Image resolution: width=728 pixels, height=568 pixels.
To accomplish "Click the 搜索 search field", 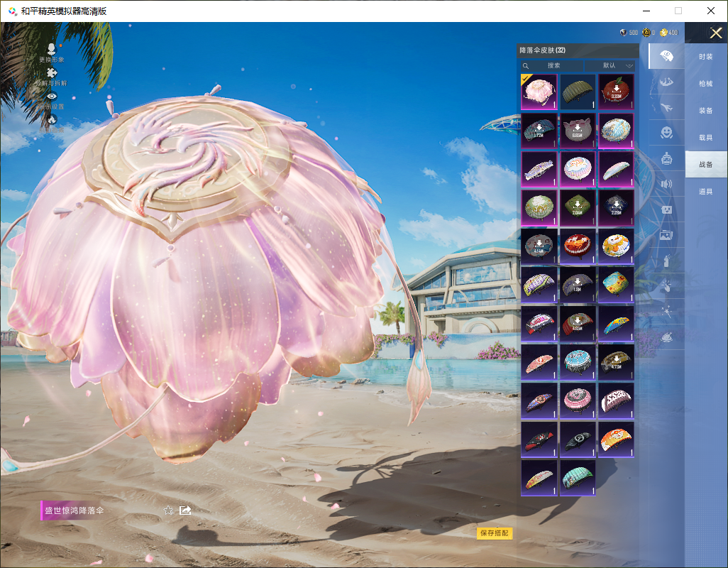I will [x=551, y=65].
